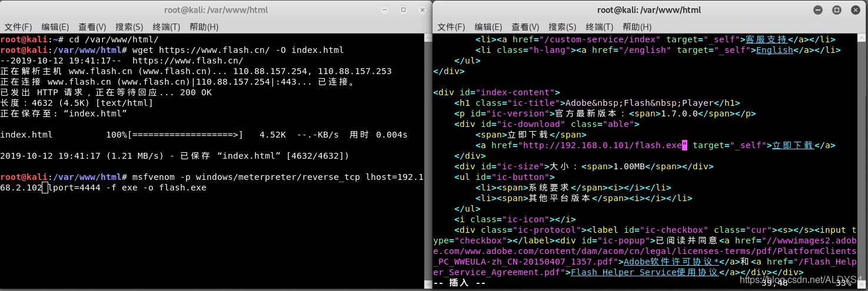Viewport: 868px width, 291px height.
Task: Open 终端(T) menu in left terminal
Action: point(167,27)
